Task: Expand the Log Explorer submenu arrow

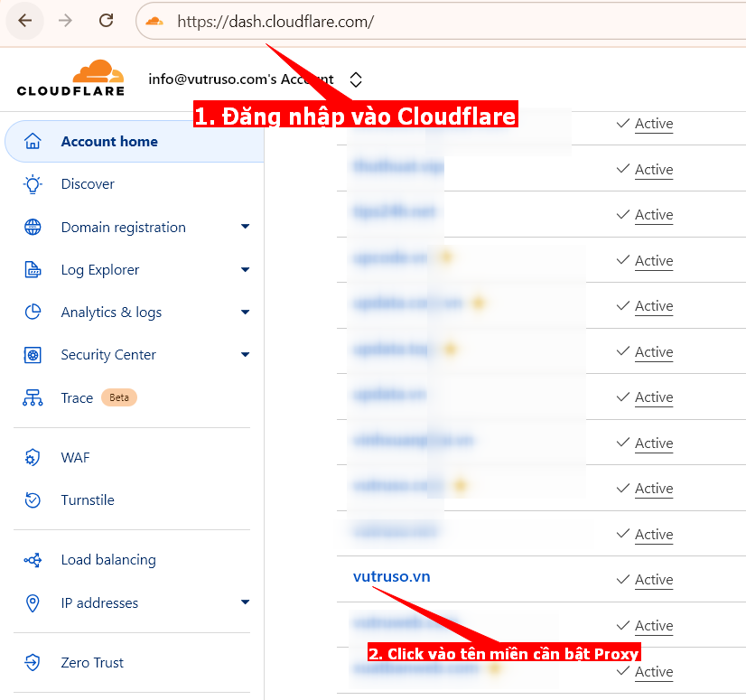Action: click(x=245, y=270)
